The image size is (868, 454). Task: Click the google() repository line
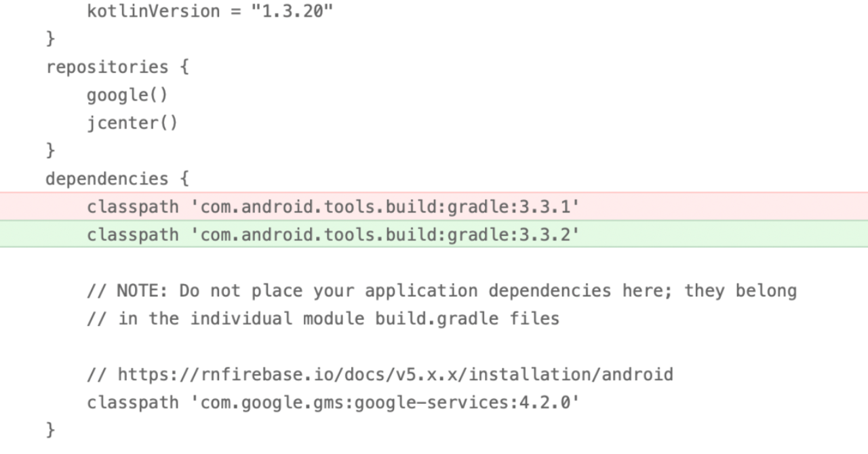127,95
